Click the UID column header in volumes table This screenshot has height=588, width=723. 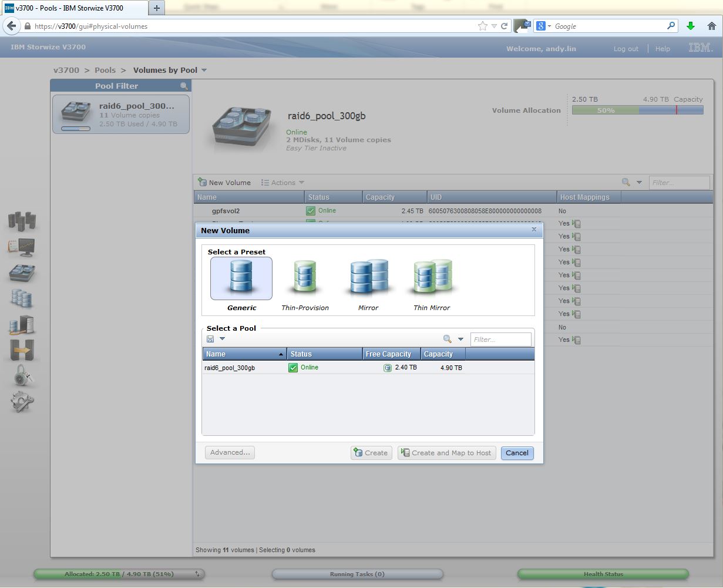click(492, 197)
